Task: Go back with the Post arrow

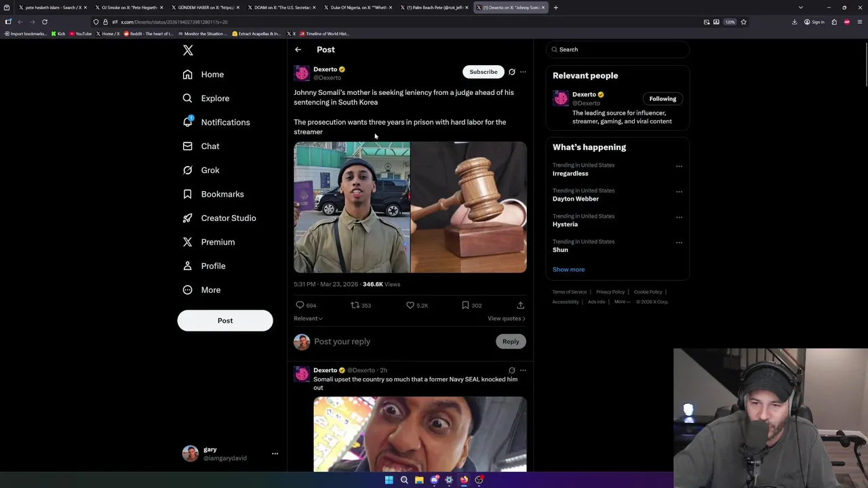Action: click(298, 49)
